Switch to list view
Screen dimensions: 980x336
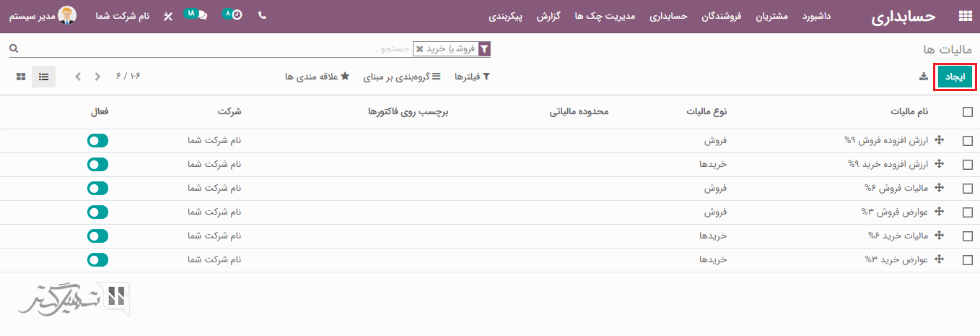pos(43,77)
